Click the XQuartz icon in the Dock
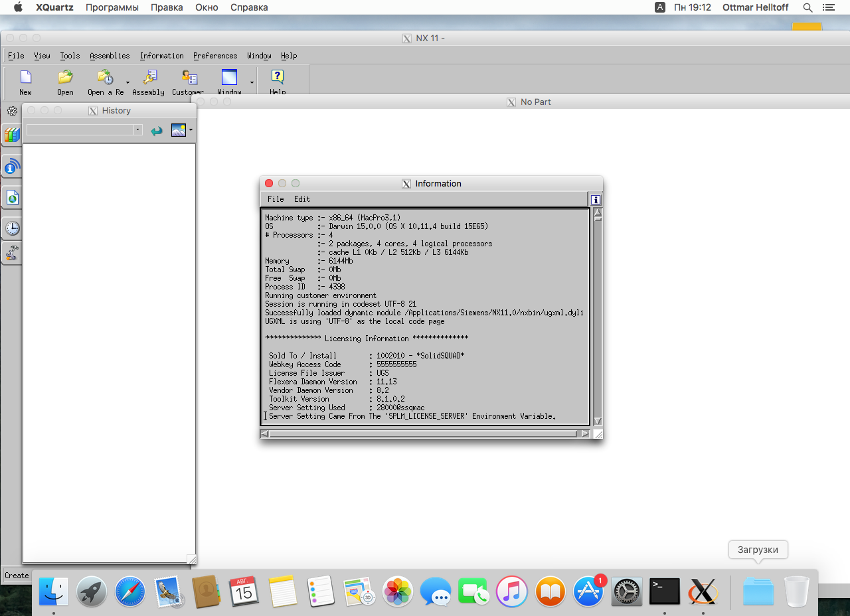This screenshot has height=616, width=850. click(x=703, y=591)
